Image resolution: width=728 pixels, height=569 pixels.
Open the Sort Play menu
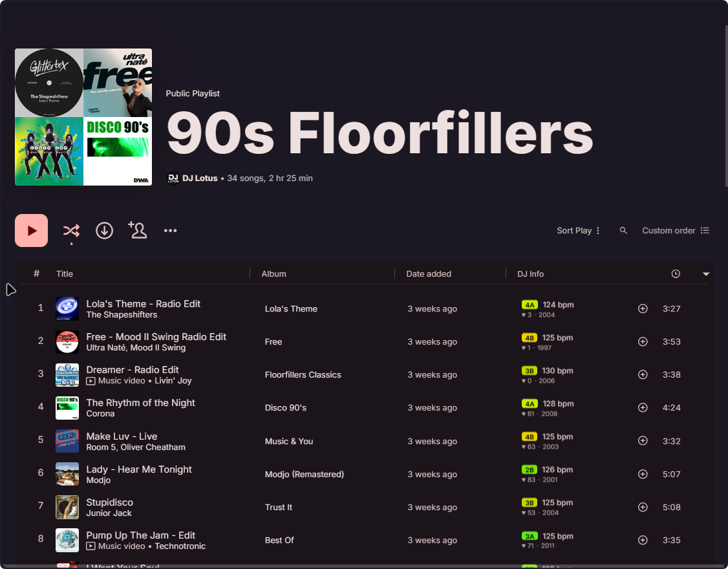[x=578, y=230]
